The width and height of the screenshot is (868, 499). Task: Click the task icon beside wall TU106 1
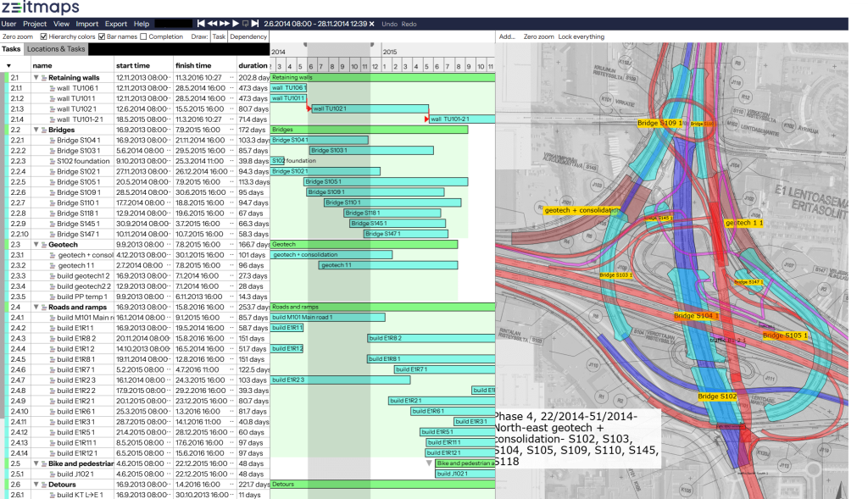point(52,88)
